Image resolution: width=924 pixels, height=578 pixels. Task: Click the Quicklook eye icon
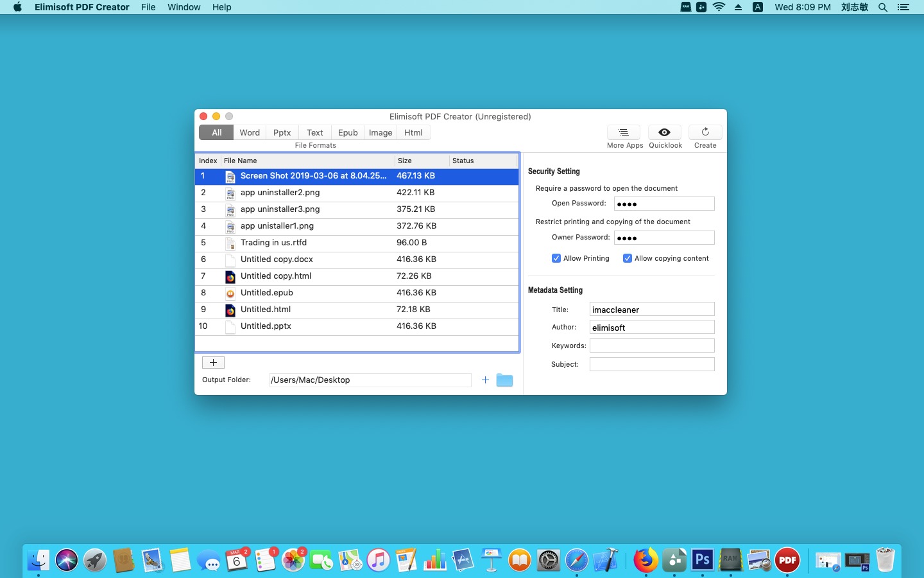point(665,132)
